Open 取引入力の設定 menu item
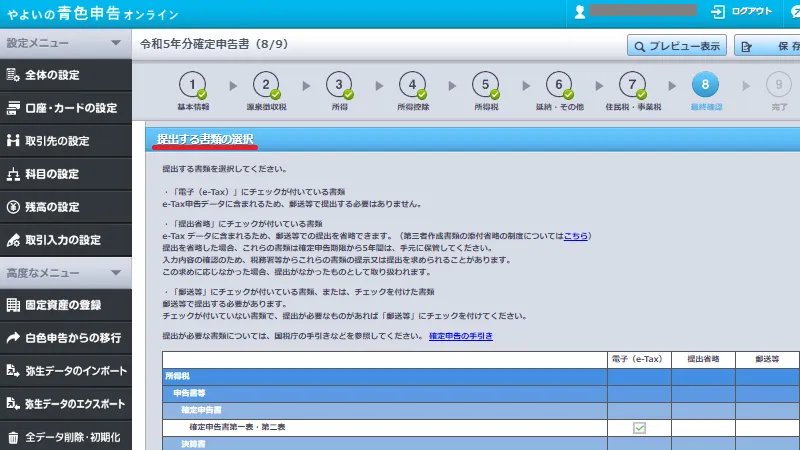 (66, 240)
